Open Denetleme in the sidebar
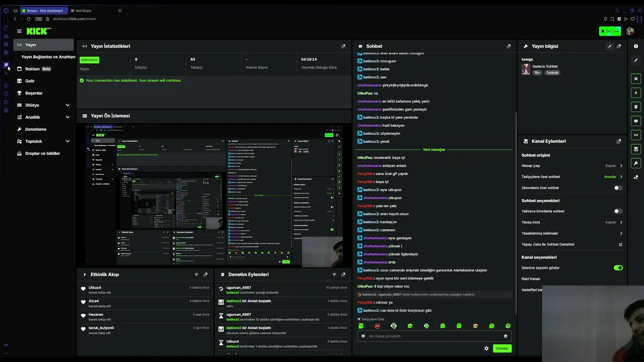 coord(44,129)
